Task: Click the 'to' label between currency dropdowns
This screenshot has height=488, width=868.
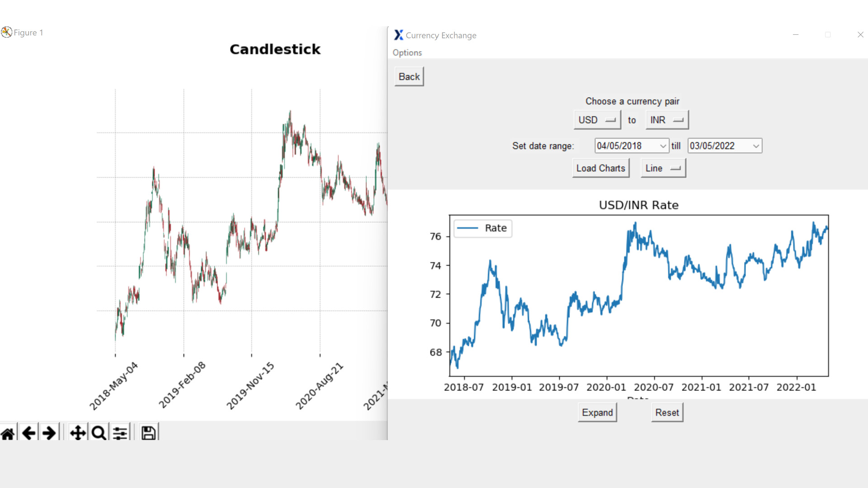Action: 632,120
